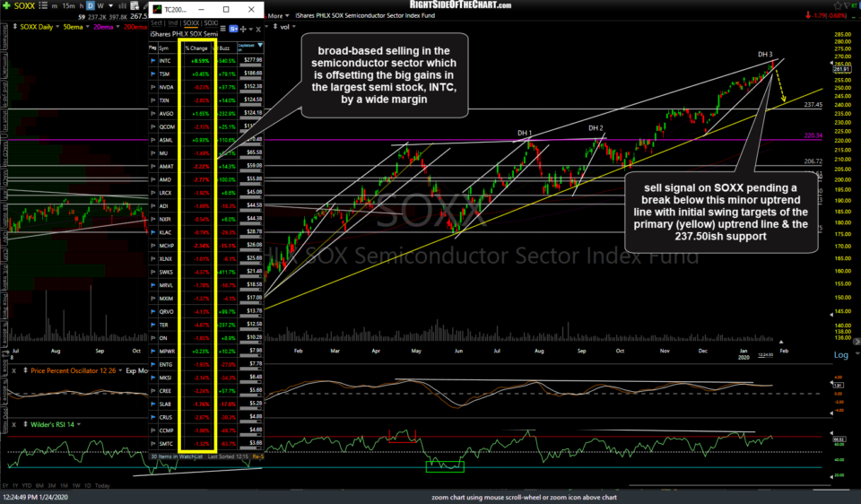Viewport: 861px width, 504px height.
Task: Click the 200ema indicator label
Action: coord(135,27)
